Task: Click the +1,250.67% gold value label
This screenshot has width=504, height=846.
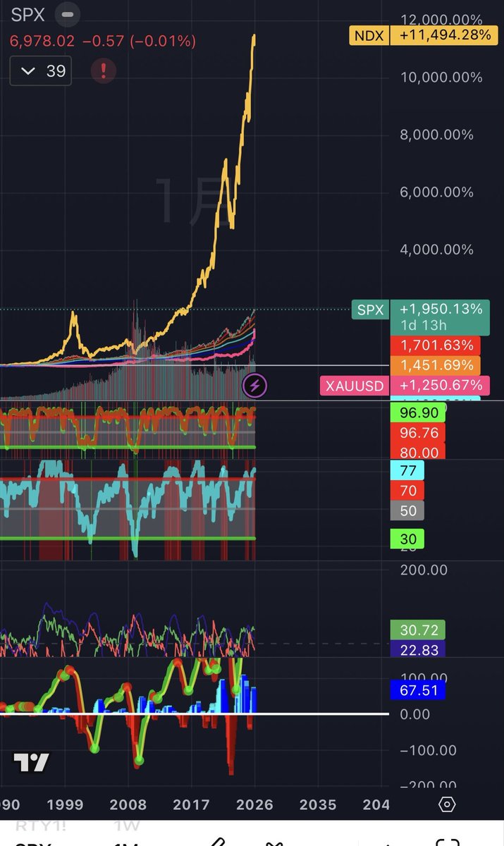Action: pos(441,386)
